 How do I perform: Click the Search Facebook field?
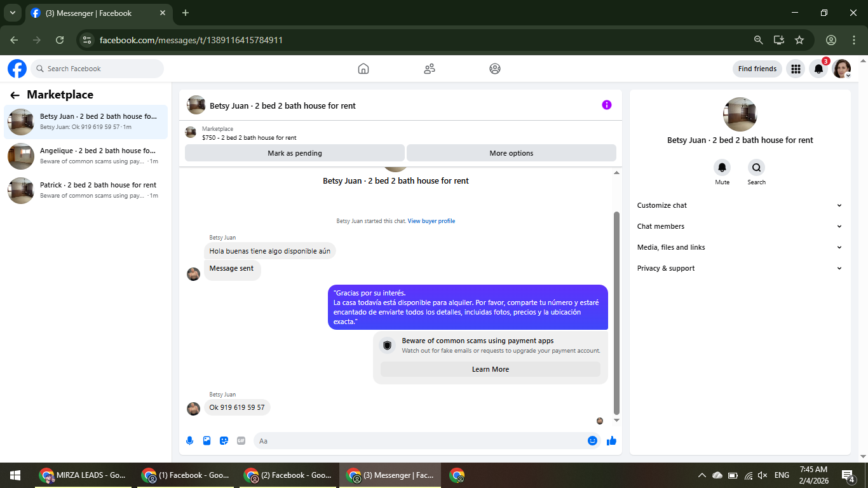coord(97,69)
